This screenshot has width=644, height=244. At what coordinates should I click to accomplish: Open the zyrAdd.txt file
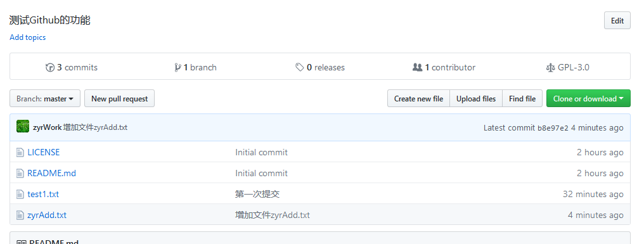point(47,215)
